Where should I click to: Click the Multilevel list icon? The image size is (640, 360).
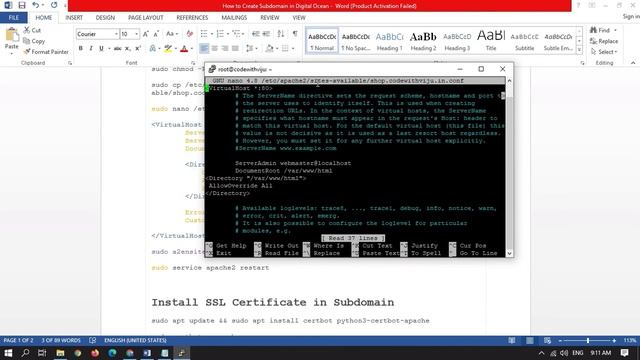(x=236, y=34)
